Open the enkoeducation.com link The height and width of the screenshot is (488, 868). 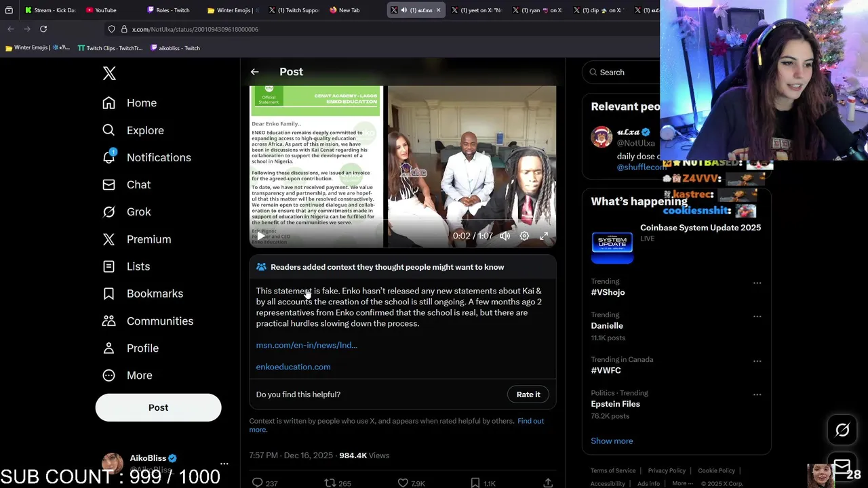293,367
